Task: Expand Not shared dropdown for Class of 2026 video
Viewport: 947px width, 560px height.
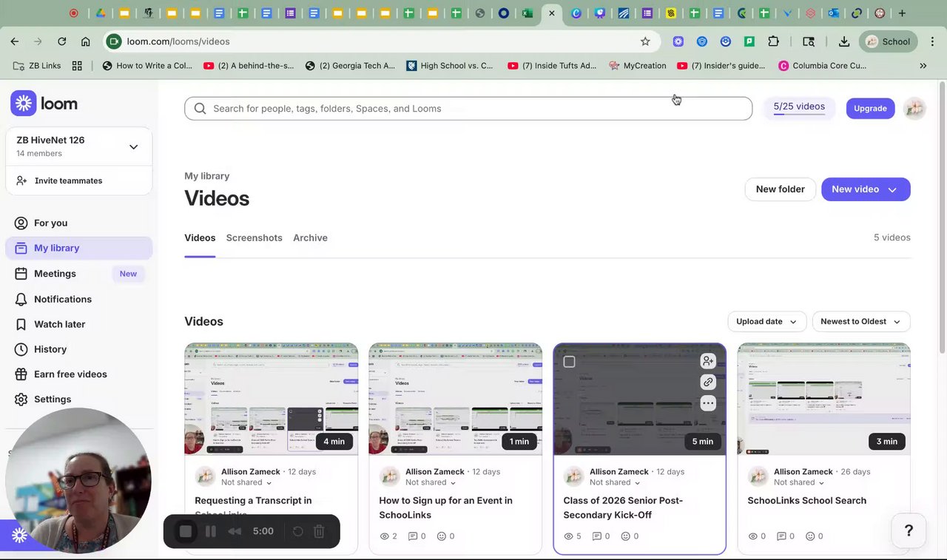Action: coord(615,482)
